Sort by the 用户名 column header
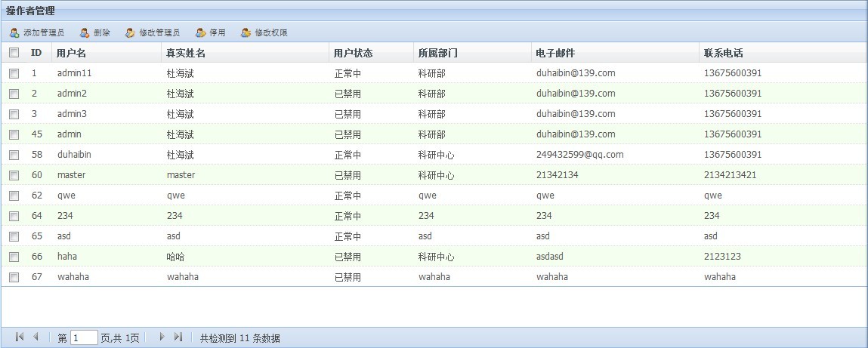The image size is (868, 348). pyautogui.click(x=72, y=53)
